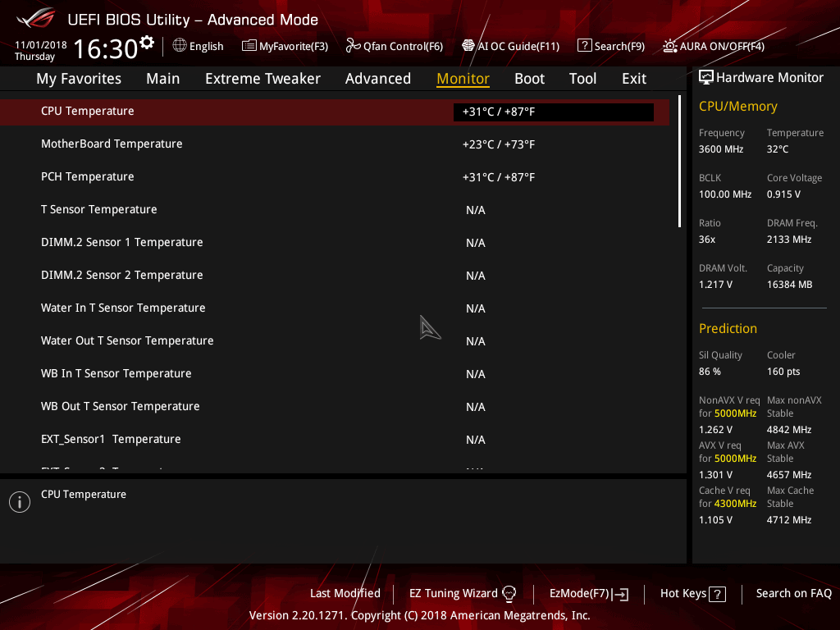Click the settings gear beside the clock
The width and height of the screenshot is (840, 630).
click(x=146, y=43)
